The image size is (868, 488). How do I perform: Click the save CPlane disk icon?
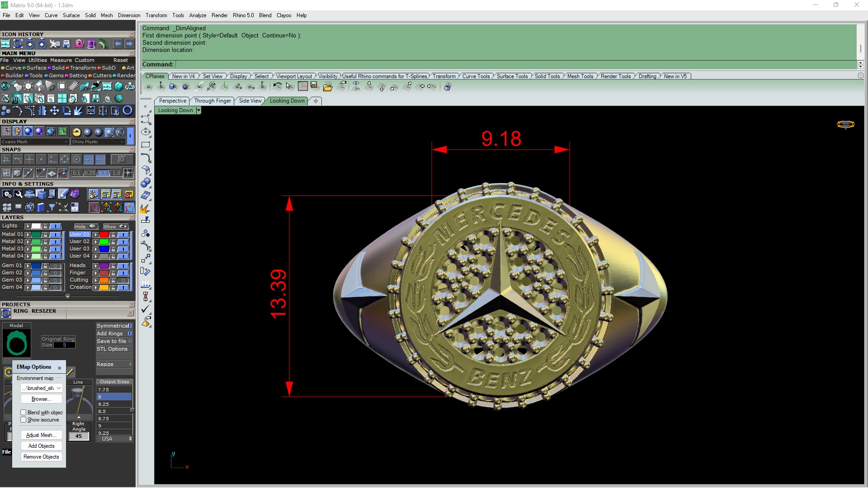[x=315, y=86]
